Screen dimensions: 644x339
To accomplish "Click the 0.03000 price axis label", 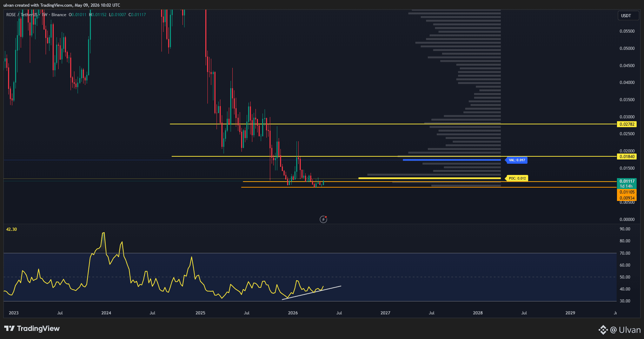I will (x=627, y=117).
